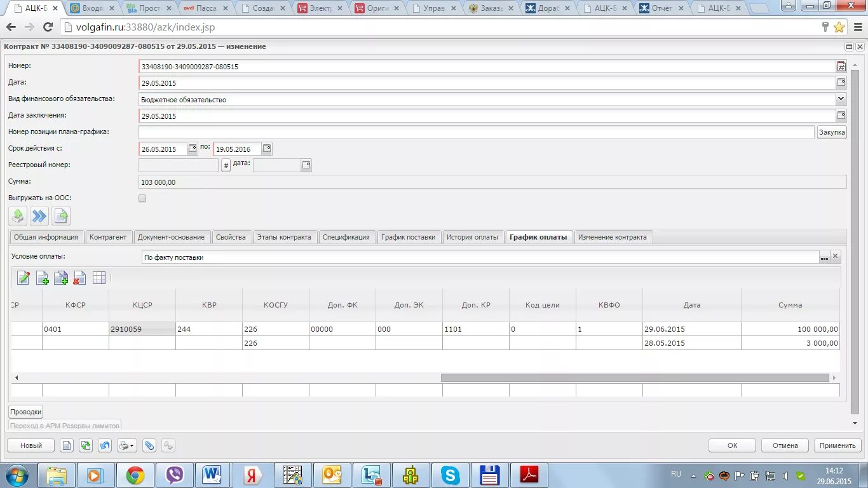868x488 pixels.
Task: Click the RU language indicator in the taskbar
Action: [x=676, y=474]
